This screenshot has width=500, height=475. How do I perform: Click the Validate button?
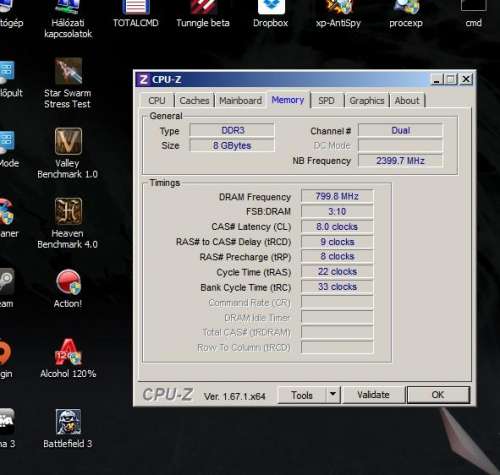[x=373, y=395]
